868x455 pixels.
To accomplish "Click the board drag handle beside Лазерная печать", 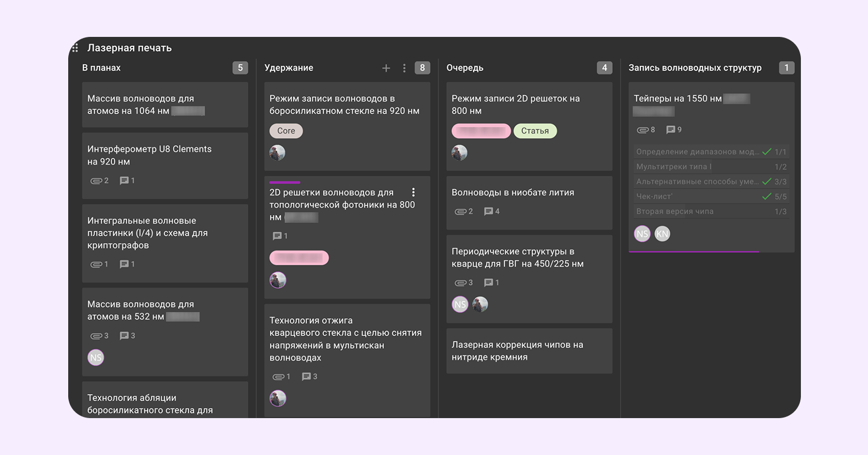I will click(76, 48).
